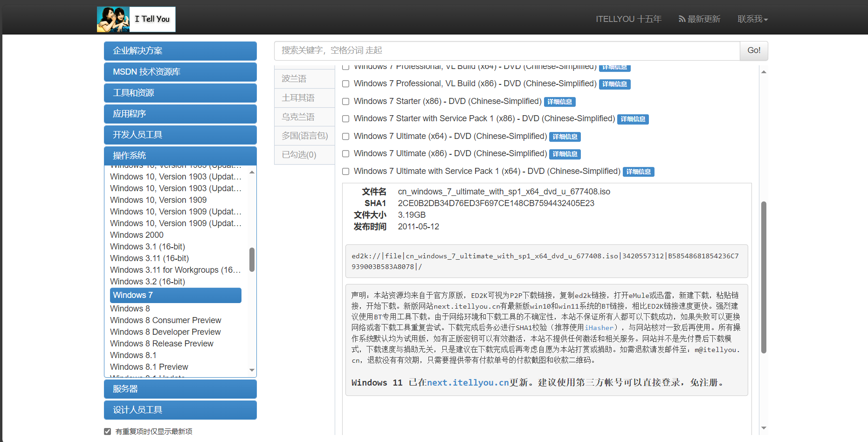868x442 pixels.
Task: Expand the 开发人员工具 category
Action: [x=180, y=135]
